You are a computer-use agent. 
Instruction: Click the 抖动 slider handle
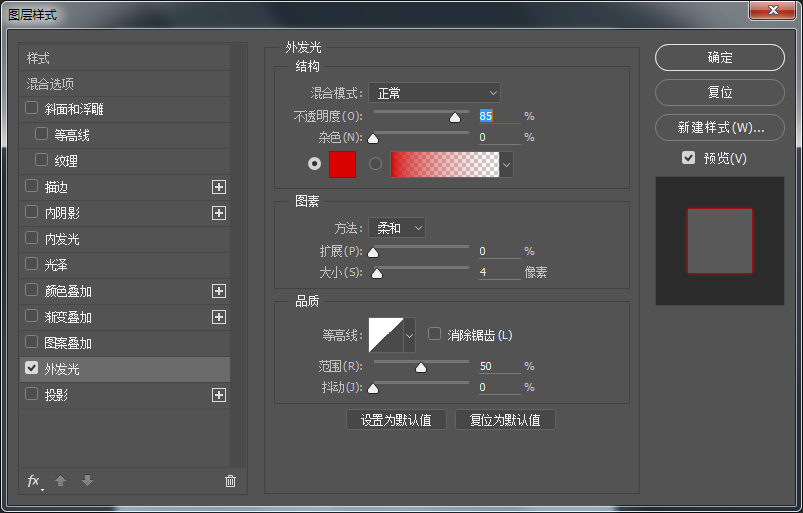coord(373,389)
